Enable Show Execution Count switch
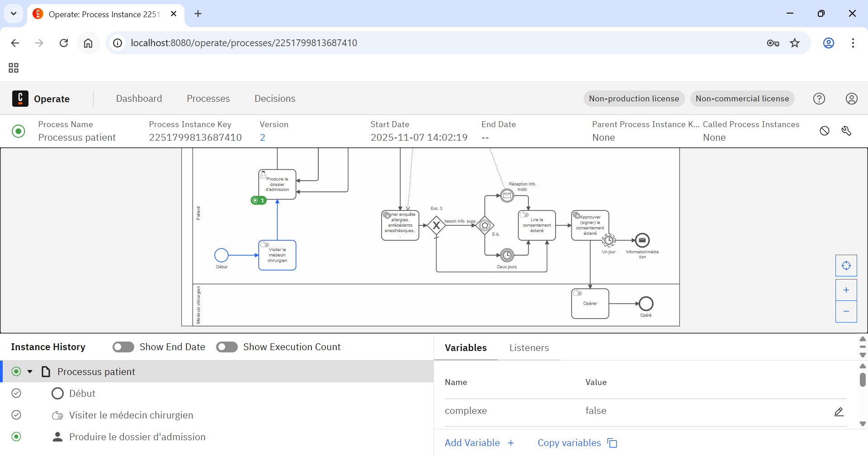The image size is (868, 456). point(227,347)
